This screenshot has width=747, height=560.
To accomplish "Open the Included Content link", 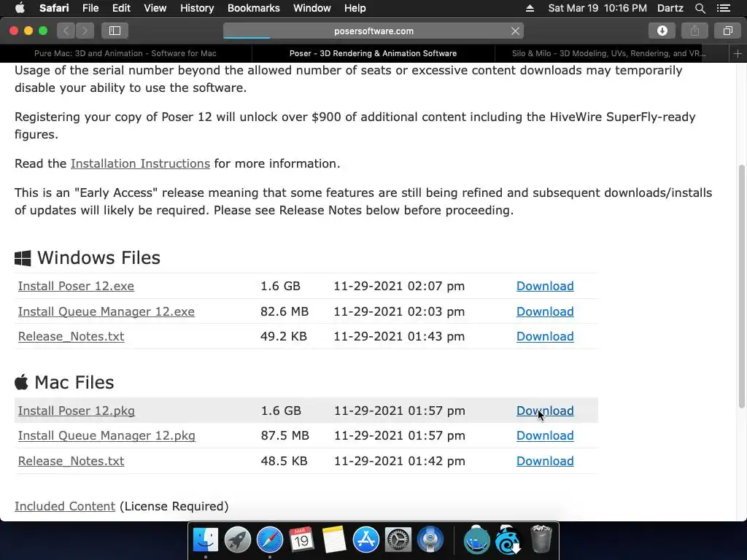I will [x=65, y=506].
